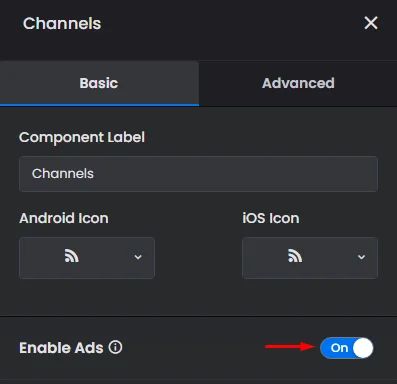Click the Component Label heading
This screenshot has height=384, width=397.
(82, 137)
